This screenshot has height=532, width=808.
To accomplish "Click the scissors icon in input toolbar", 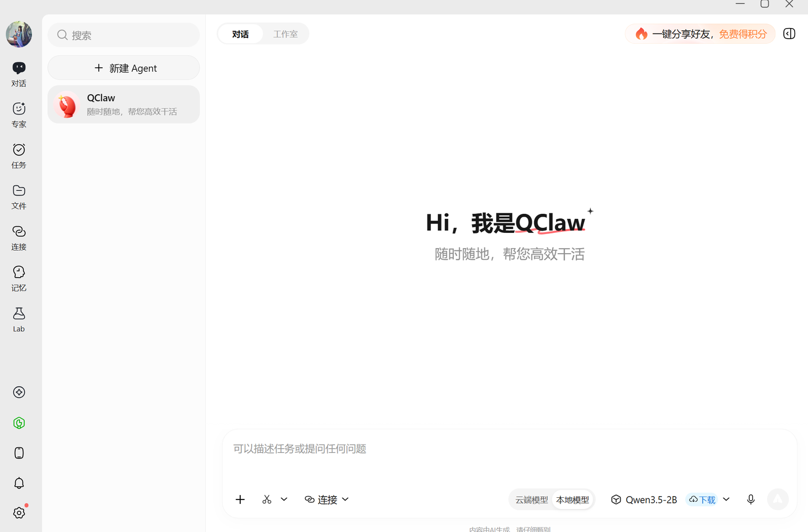I will [267, 499].
